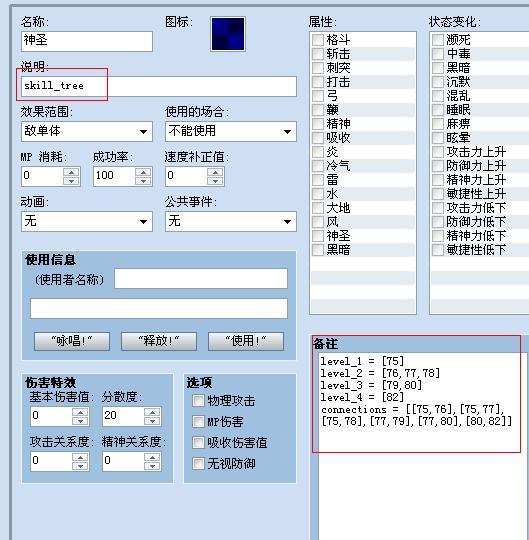Decrease 速度补正值 with down arrow
Image resolution: width=529 pixels, height=540 pixels.
(215, 181)
